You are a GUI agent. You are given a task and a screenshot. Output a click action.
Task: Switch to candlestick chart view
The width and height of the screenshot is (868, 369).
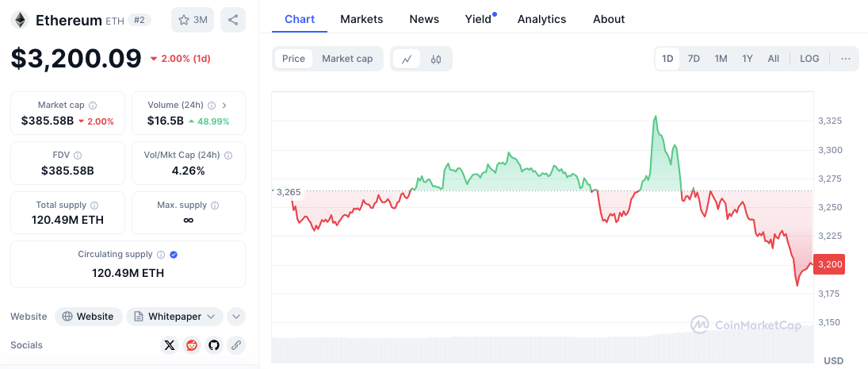pos(436,59)
